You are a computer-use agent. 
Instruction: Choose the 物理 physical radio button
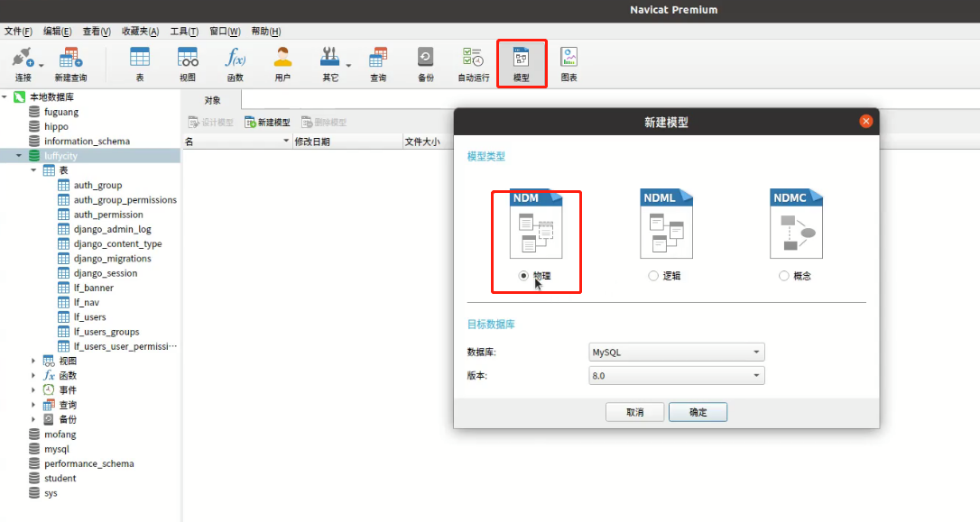click(x=523, y=275)
